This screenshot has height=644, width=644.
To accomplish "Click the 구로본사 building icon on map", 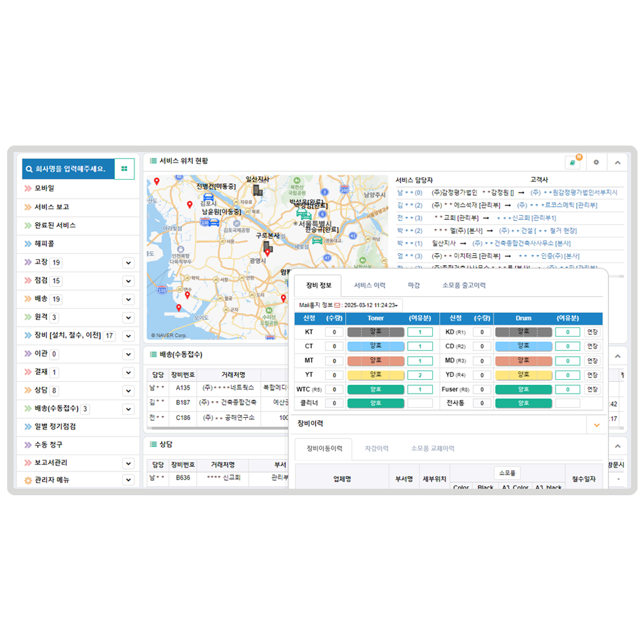I will tap(267, 247).
